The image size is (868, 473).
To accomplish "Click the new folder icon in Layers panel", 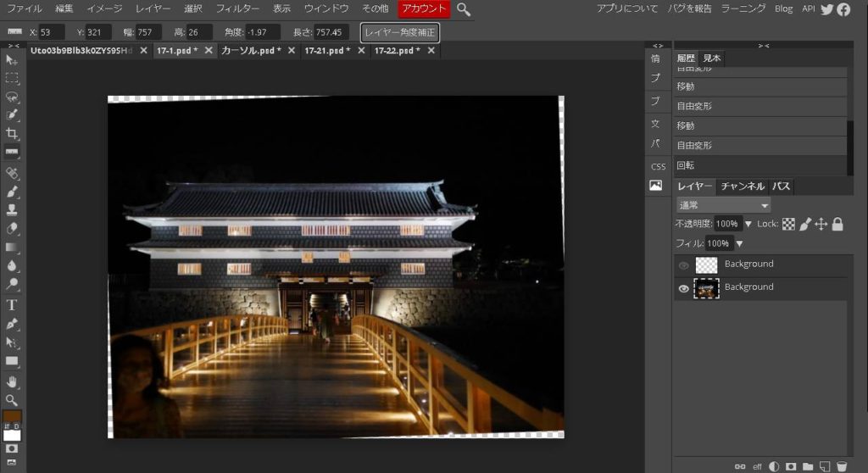I will click(x=808, y=466).
